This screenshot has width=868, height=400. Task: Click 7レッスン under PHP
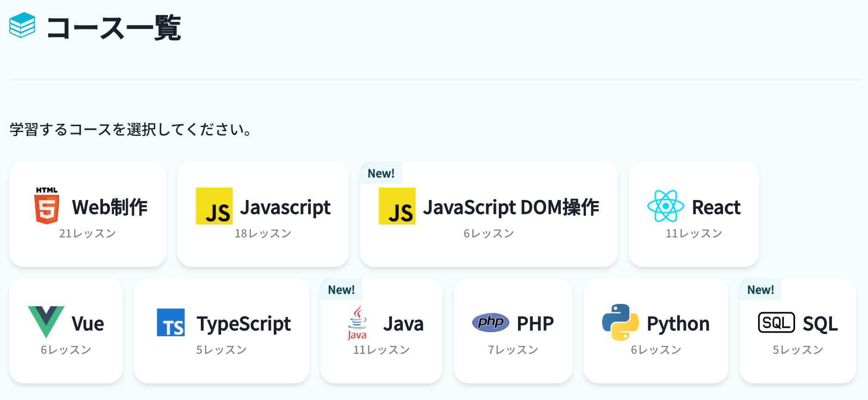[513, 350]
